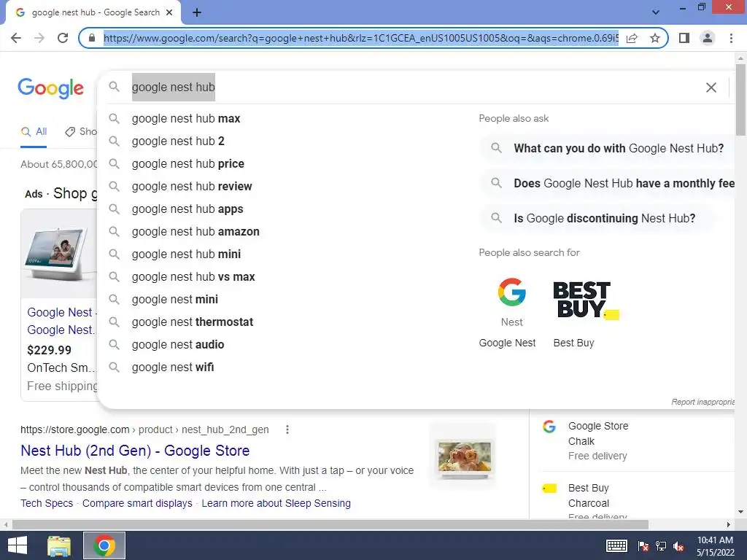The image size is (747, 560).
Task: Open Chrome three-dot menu
Action: click(731, 38)
